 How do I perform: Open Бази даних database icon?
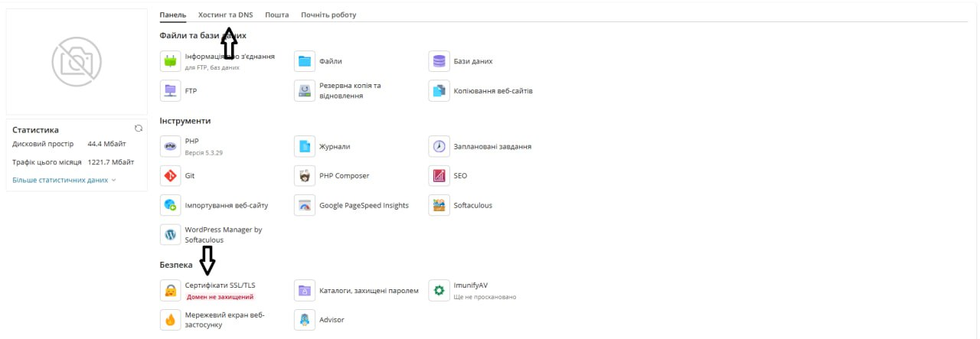(x=439, y=61)
